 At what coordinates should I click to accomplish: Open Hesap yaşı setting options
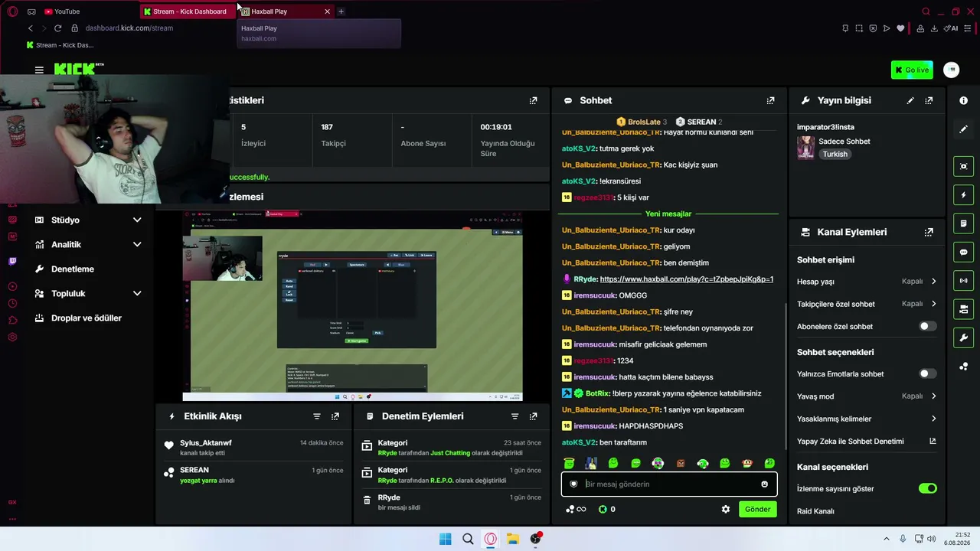click(867, 282)
